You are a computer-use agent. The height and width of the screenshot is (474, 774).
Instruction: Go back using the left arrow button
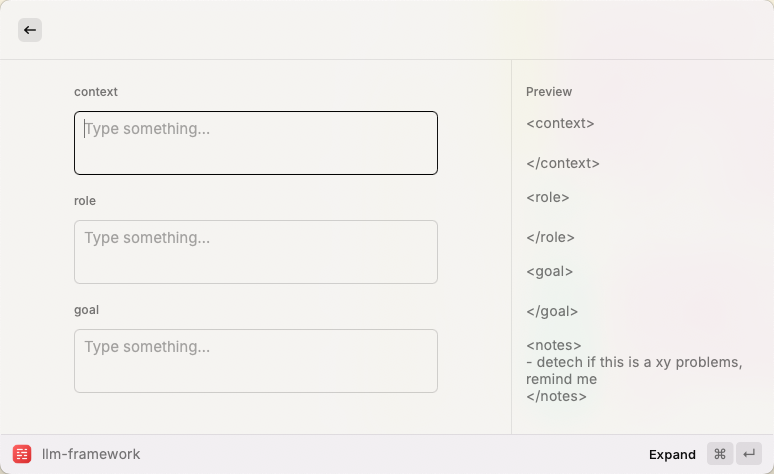[x=30, y=30]
